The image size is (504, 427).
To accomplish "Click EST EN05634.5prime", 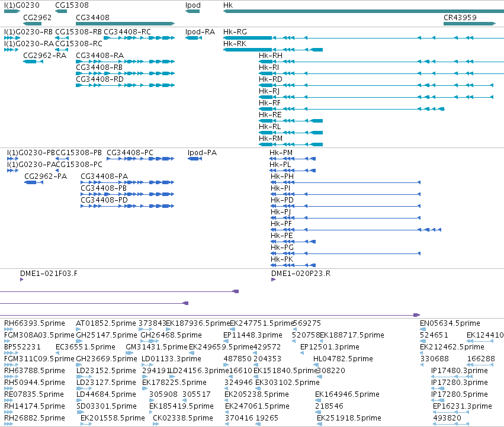I will pyautogui.click(x=450, y=323).
